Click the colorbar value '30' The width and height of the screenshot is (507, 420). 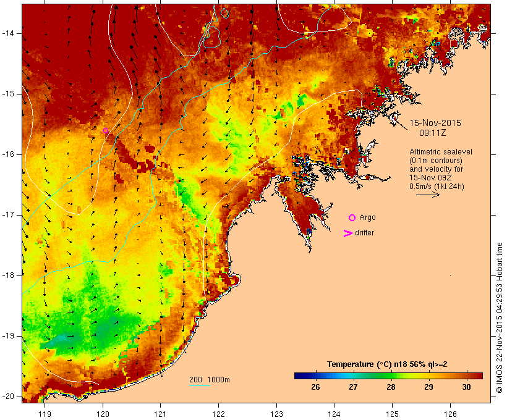[466, 387]
